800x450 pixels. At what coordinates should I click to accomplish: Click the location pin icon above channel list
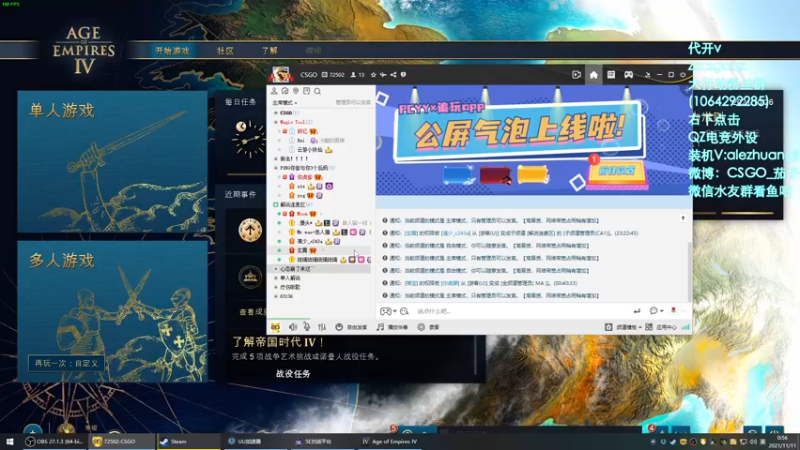click(295, 91)
